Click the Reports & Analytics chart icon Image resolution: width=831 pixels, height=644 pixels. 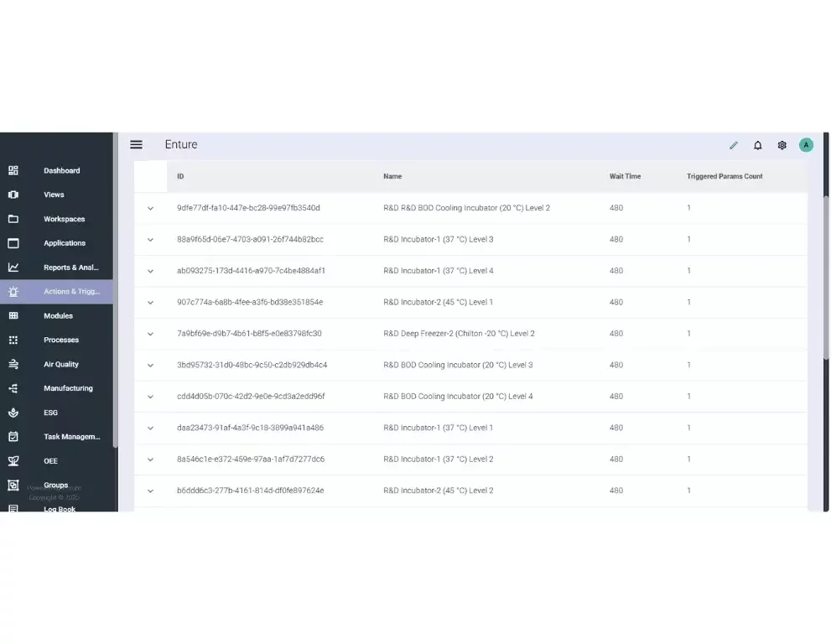pyautogui.click(x=13, y=267)
